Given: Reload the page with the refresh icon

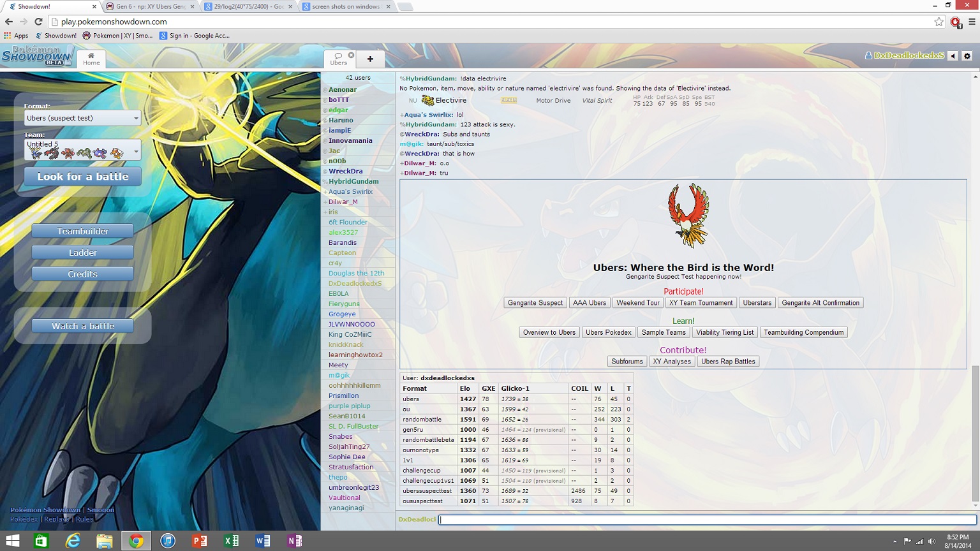Looking at the screenshot, I should (x=38, y=22).
